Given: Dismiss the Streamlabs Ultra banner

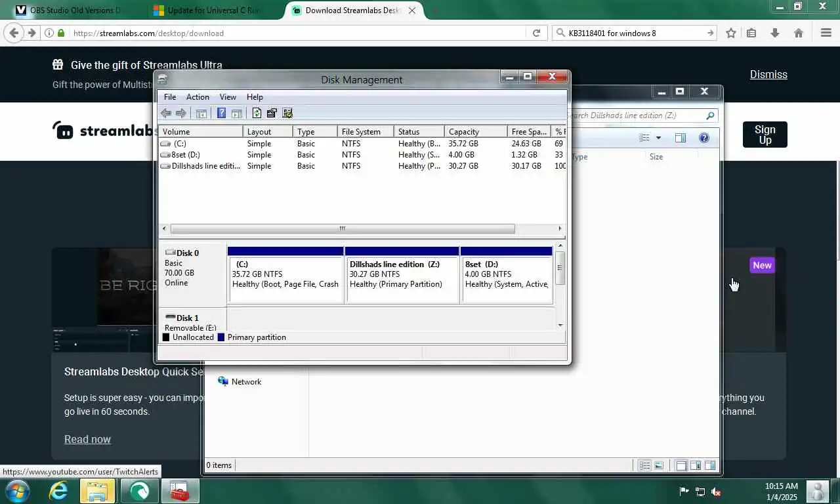Looking at the screenshot, I should [768, 74].
